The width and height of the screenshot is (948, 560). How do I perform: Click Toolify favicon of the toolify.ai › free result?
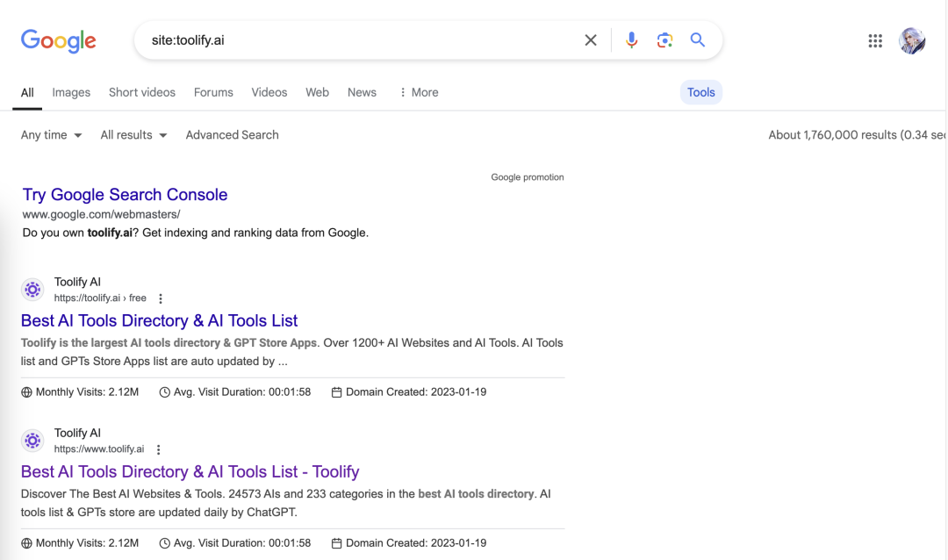(32, 290)
